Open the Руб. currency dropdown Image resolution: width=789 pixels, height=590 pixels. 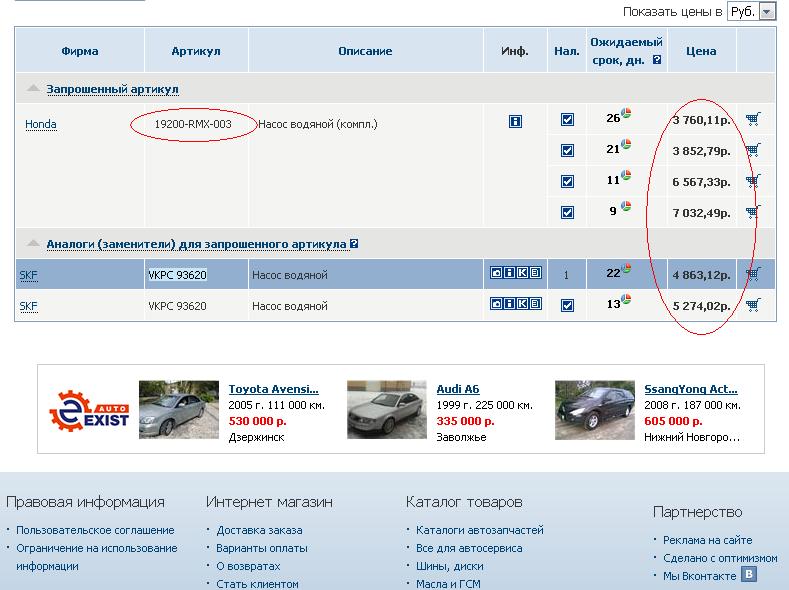(x=751, y=12)
